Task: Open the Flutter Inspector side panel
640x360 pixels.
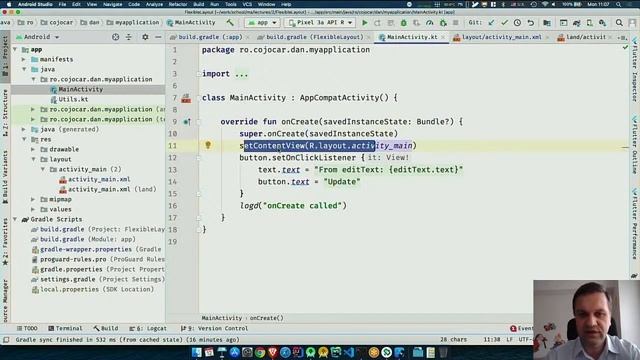Action: point(635,70)
